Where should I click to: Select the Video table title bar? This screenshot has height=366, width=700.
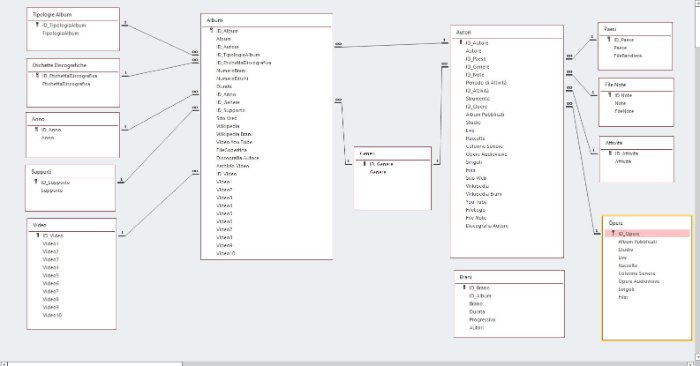(x=71, y=225)
